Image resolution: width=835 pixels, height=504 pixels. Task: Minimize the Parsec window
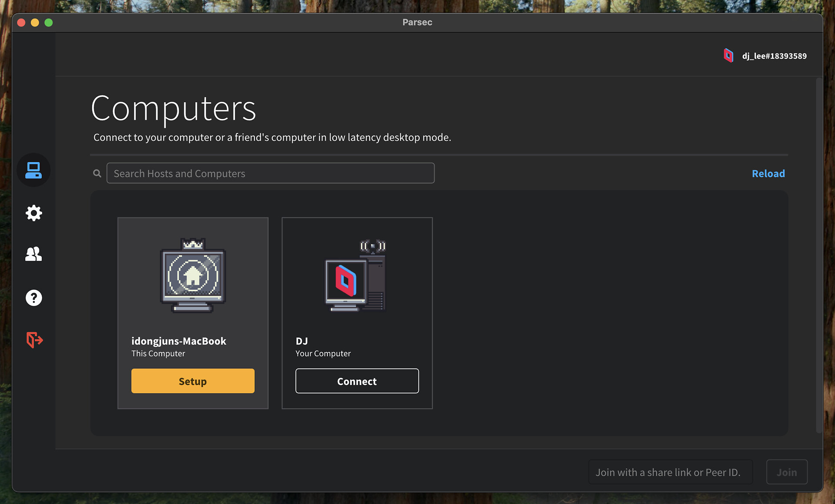pos(35,23)
